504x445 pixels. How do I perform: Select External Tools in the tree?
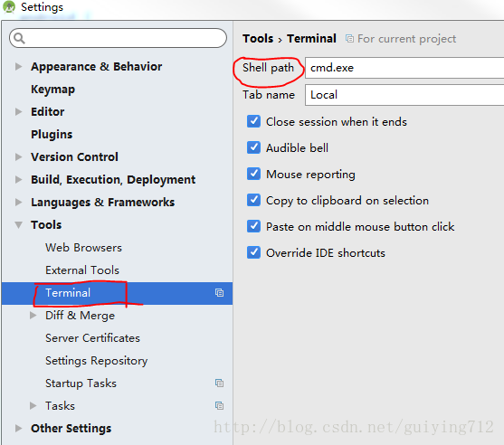coord(82,270)
